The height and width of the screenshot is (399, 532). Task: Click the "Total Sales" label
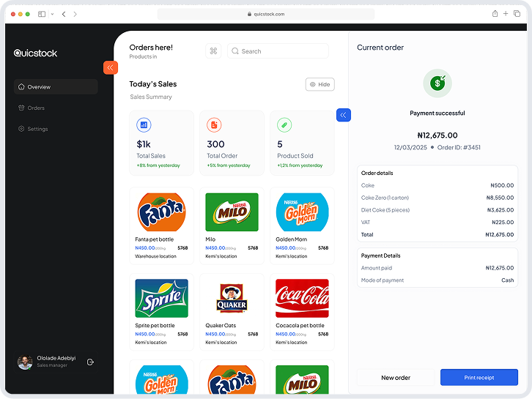(151, 156)
